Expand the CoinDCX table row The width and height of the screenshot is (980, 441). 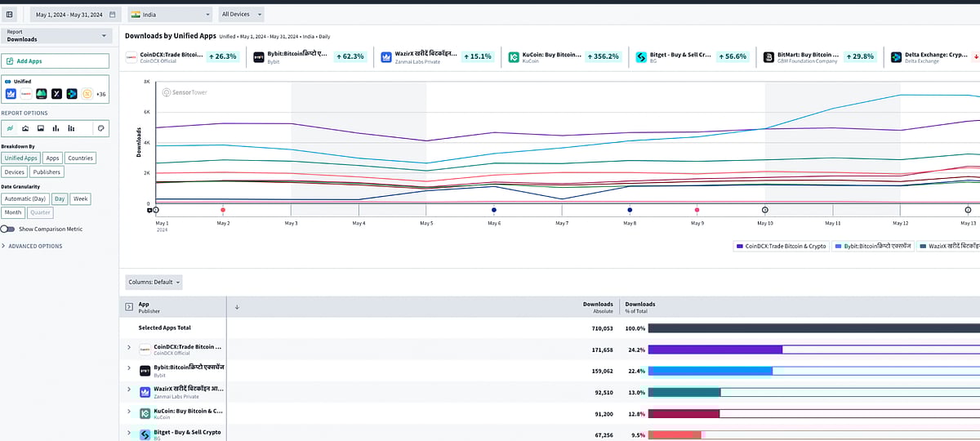[x=128, y=349]
